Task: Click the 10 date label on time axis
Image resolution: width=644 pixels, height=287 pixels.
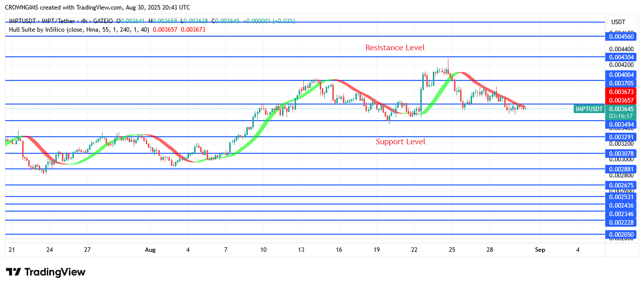Action: pyautogui.click(x=263, y=249)
